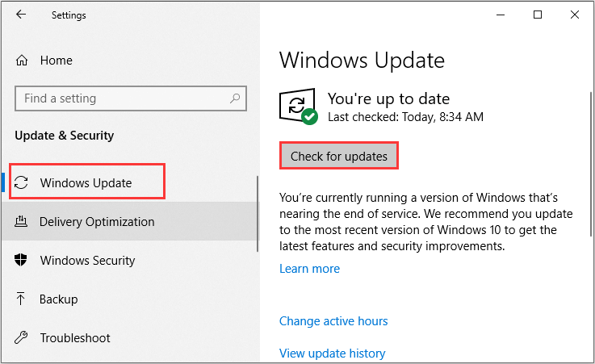Click the Check for updates button
Viewport: 595px width, 364px height.
[x=339, y=156]
